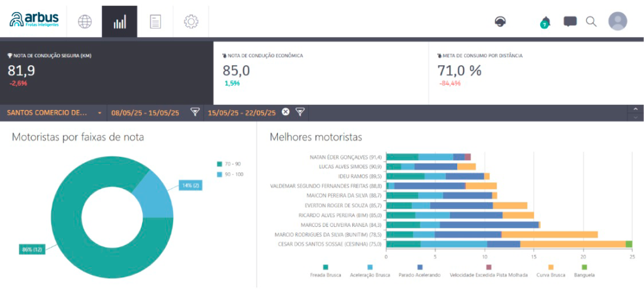
Task: Select the bar chart dashboard tab
Action: click(119, 21)
